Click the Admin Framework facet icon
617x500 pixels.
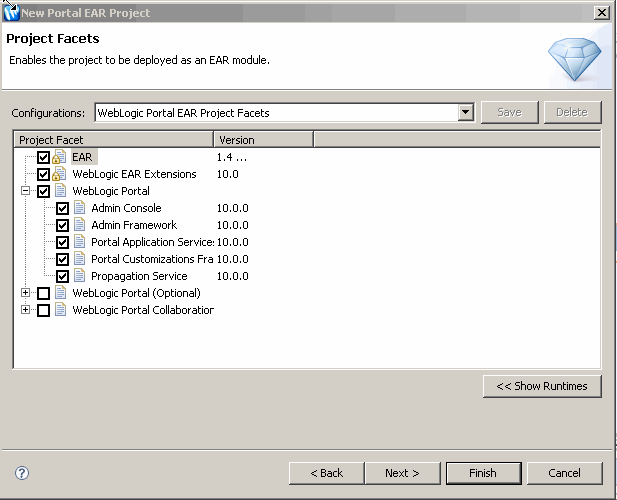pyautogui.click(x=79, y=225)
